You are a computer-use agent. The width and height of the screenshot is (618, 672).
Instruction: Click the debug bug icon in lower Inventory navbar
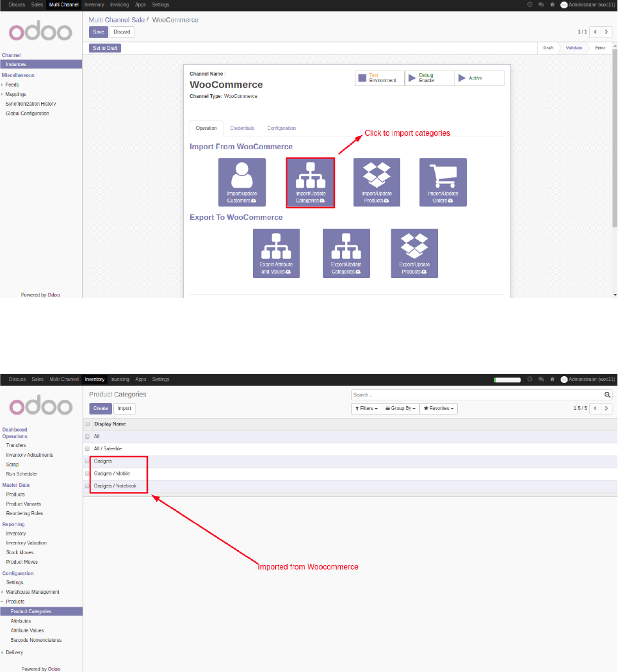tap(553, 379)
